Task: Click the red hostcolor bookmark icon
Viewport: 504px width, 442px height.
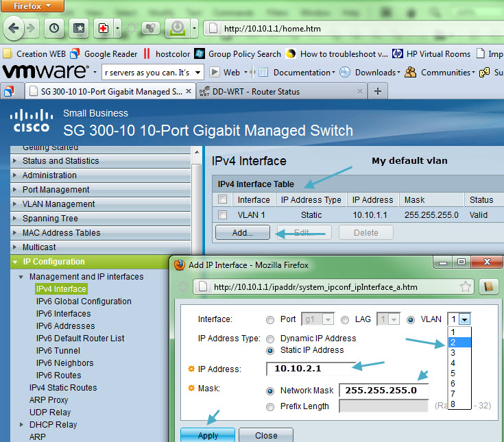Action: pos(147,53)
